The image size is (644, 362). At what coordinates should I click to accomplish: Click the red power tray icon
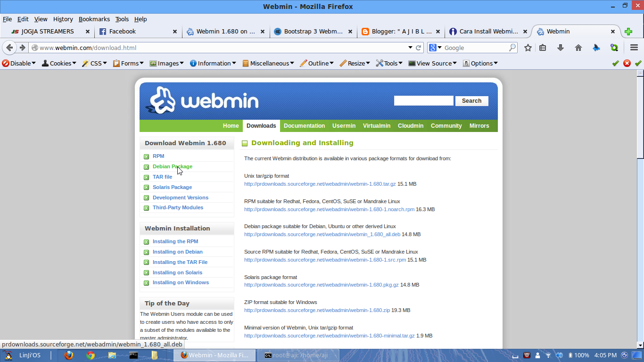click(527, 355)
